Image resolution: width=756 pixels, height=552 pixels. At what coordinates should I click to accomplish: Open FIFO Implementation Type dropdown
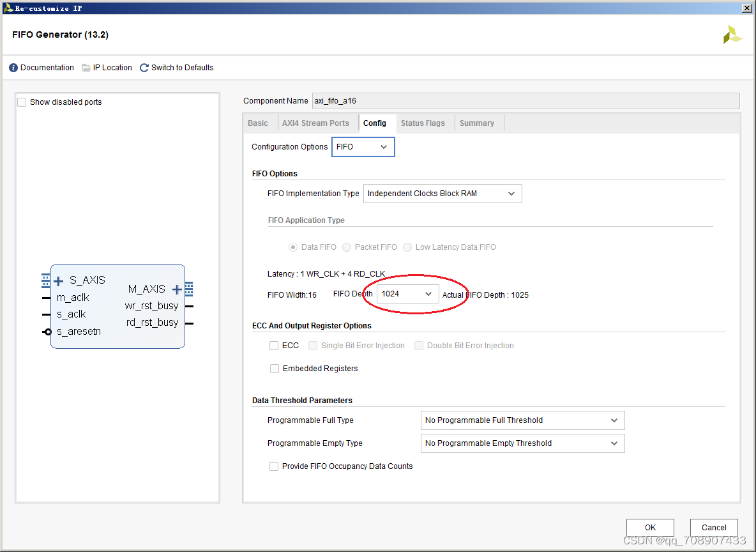[442, 194]
